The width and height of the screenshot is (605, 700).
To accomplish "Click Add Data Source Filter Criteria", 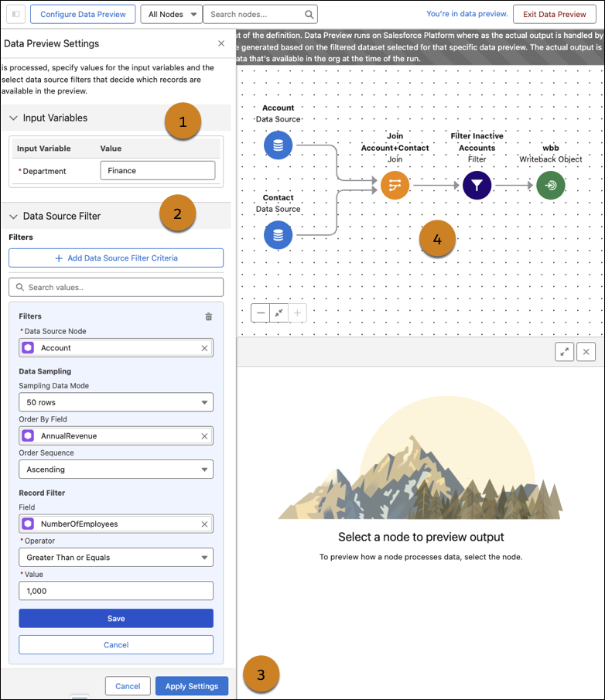I will coord(116,258).
